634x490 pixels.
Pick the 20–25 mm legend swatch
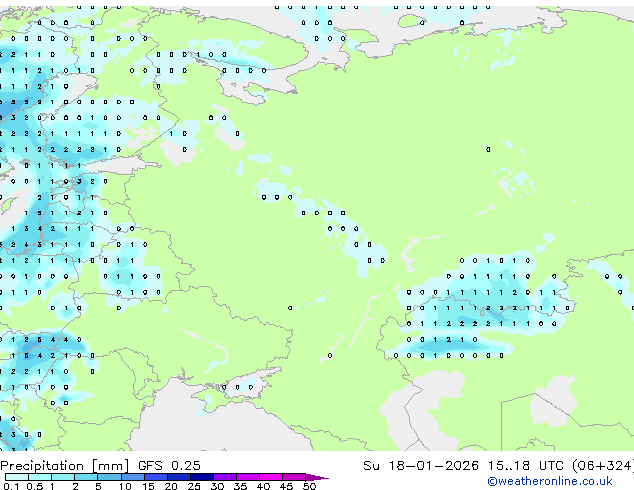[178, 477]
